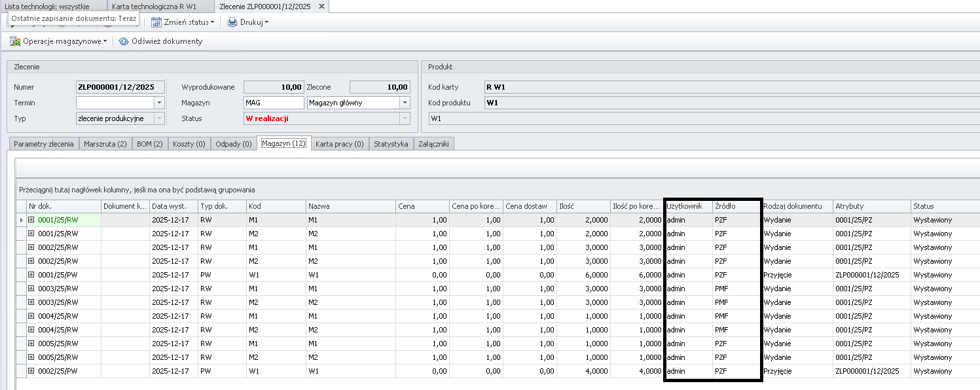This screenshot has height=390, width=980.
Task: Close the Zlecenie ZLP000001/12/2025 tab
Action: [x=321, y=7]
